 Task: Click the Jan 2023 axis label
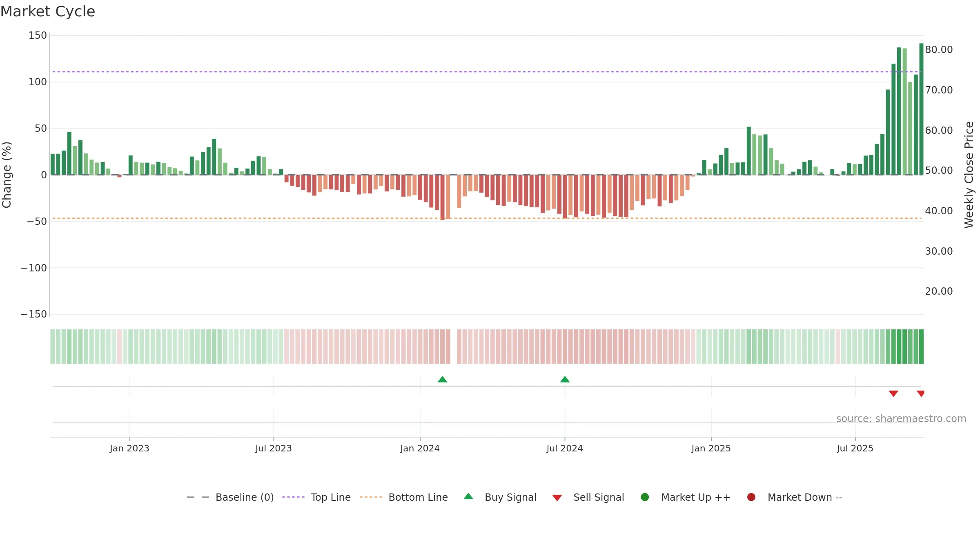pos(129,448)
